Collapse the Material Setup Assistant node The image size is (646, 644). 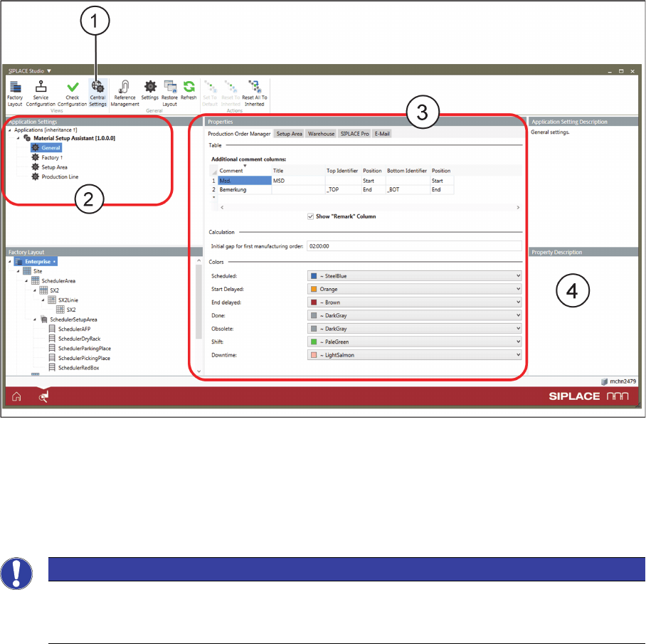(18, 138)
